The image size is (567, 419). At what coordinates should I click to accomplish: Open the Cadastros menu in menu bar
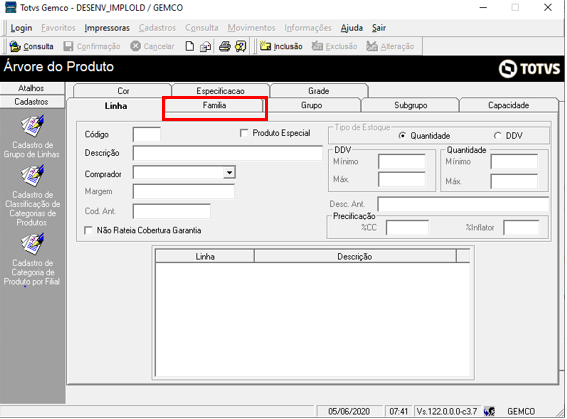(x=157, y=28)
